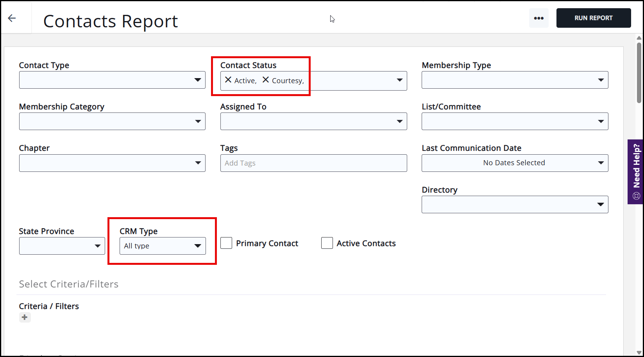Click the back arrow icon
Image resolution: width=644 pixels, height=357 pixels.
12,18
